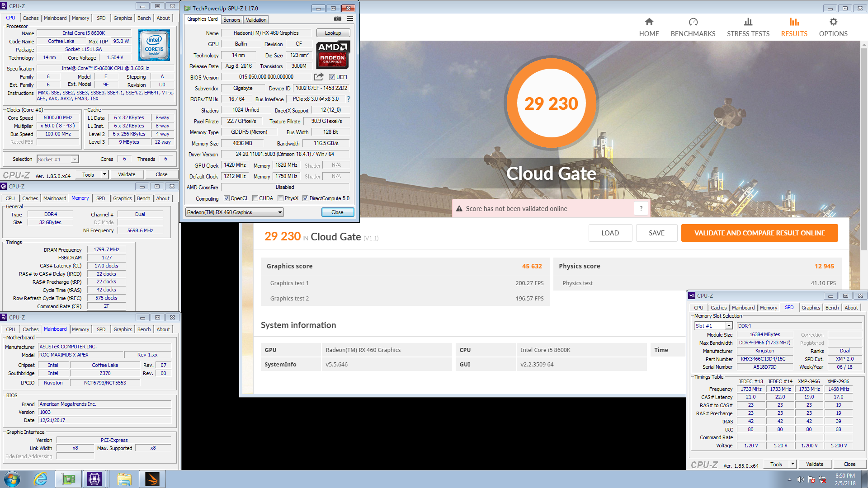
Task: Select Bench tab in the Memory CPU-Z window
Action: coord(144,198)
